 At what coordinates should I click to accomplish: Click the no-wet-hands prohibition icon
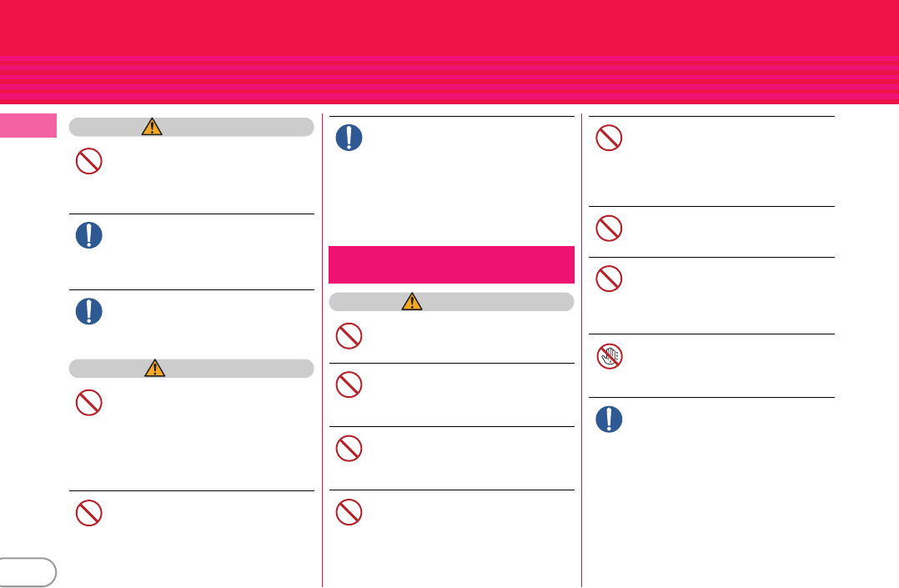(609, 356)
